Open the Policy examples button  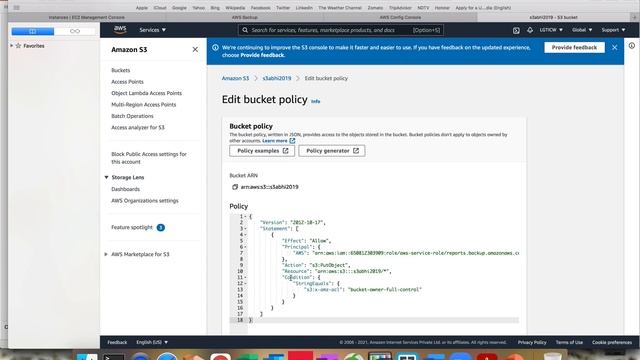pos(262,151)
